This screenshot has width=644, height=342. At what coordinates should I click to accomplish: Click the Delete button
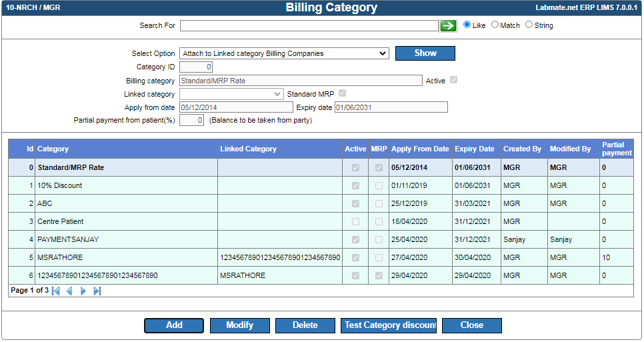[x=305, y=325]
